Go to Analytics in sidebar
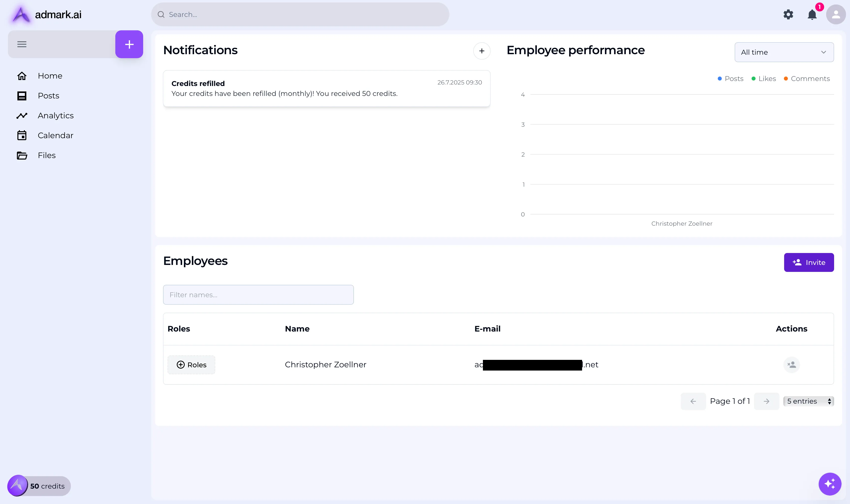The image size is (850, 504). (x=56, y=116)
